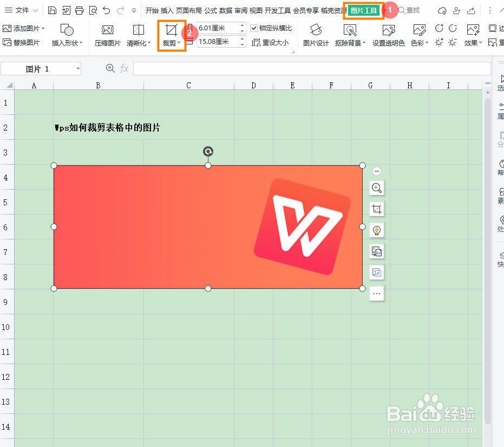Open the 插入形状 (Insert Shape) tool
The width and height of the screenshot is (504, 447).
click(67, 35)
